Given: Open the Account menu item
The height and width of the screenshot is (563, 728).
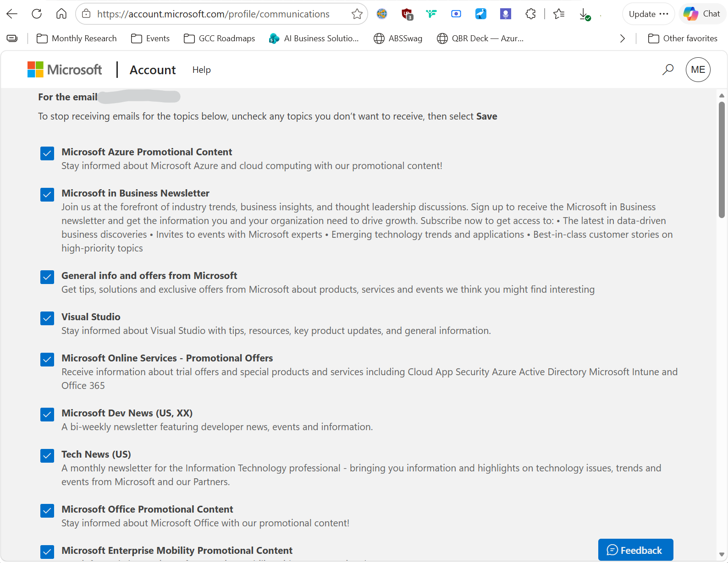Looking at the screenshot, I should [153, 70].
